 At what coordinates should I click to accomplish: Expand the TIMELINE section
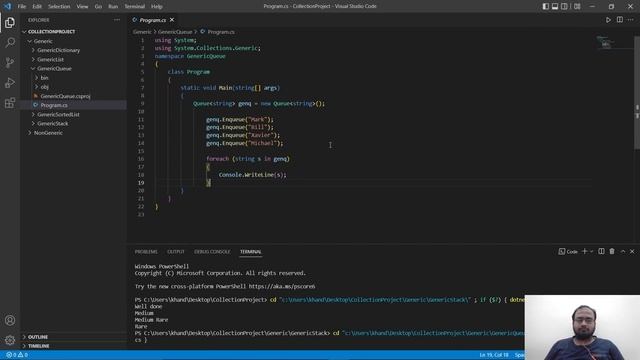[x=38, y=346]
